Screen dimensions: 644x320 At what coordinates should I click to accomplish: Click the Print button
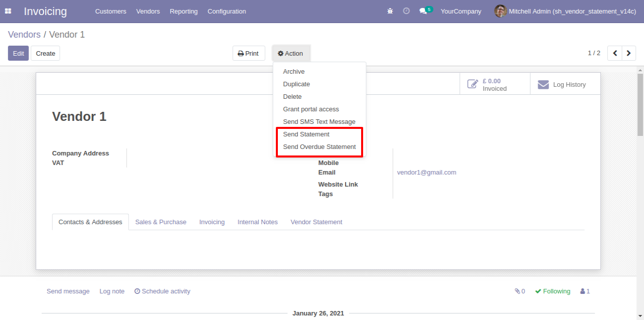pos(249,54)
